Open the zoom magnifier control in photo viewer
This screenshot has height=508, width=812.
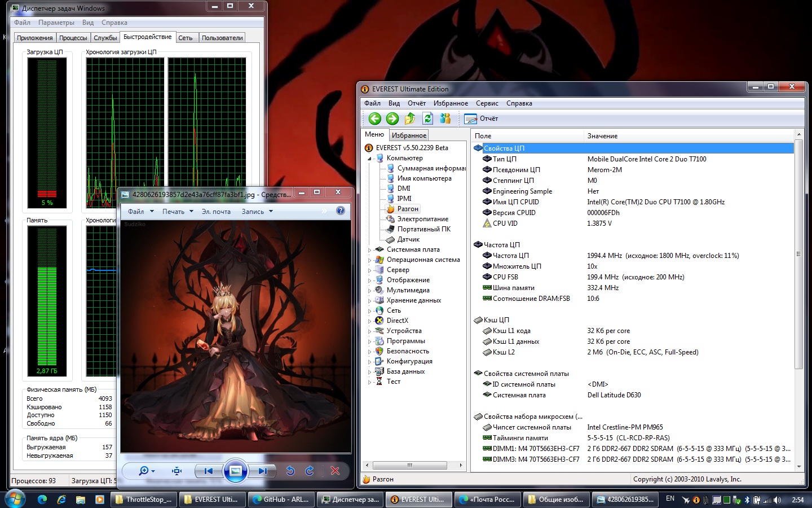tap(146, 471)
